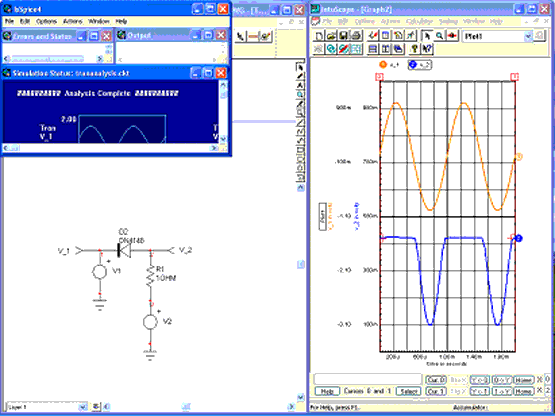Click the scroll-down arrow in Simulation Status window
The width and height of the screenshot is (555, 416).
tap(223, 139)
